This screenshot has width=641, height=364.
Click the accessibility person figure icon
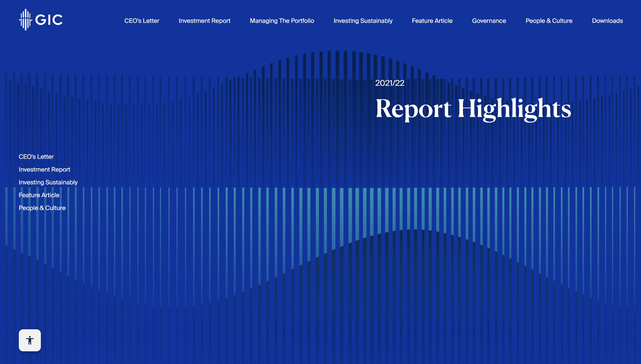pyautogui.click(x=29, y=340)
